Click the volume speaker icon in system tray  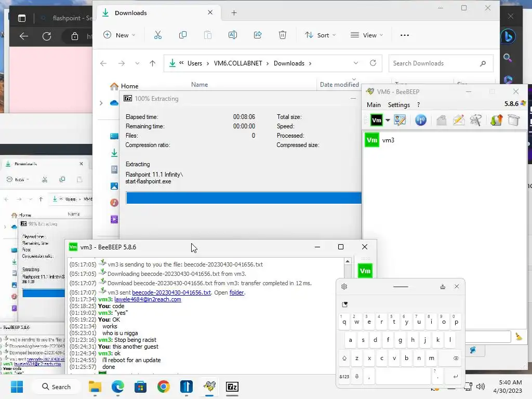[x=481, y=387]
